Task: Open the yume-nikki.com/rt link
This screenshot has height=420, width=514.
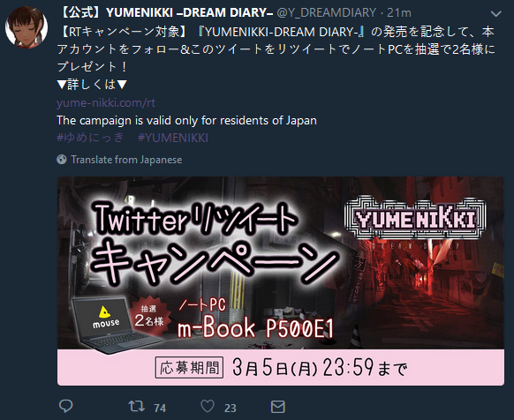Action: 106,103
